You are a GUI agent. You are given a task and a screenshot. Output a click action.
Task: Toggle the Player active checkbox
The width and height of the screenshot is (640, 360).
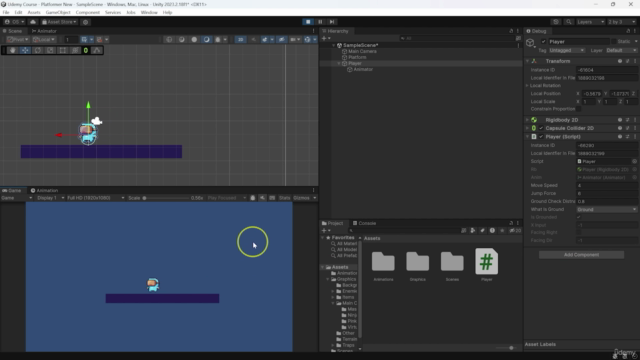543,42
